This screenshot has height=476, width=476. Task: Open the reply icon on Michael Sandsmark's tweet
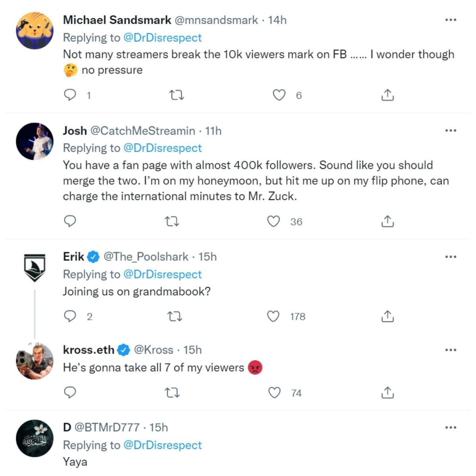coord(70,95)
